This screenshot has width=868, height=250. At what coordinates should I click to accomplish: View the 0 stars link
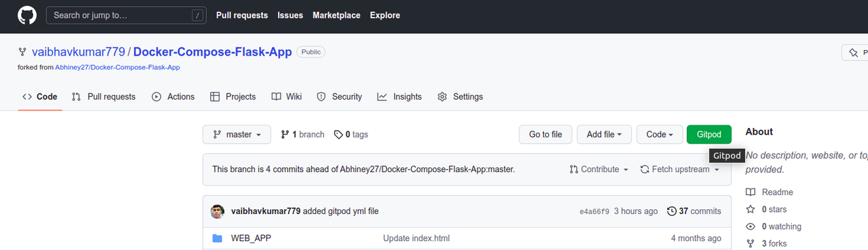(x=766, y=209)
